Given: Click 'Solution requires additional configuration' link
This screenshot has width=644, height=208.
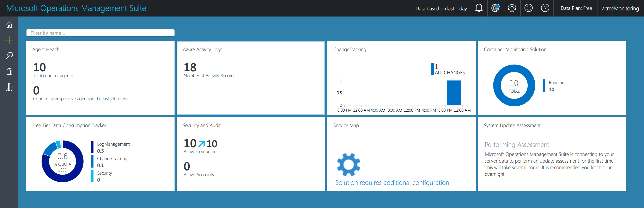Looking at the screenshot, I should coord(392,183).
